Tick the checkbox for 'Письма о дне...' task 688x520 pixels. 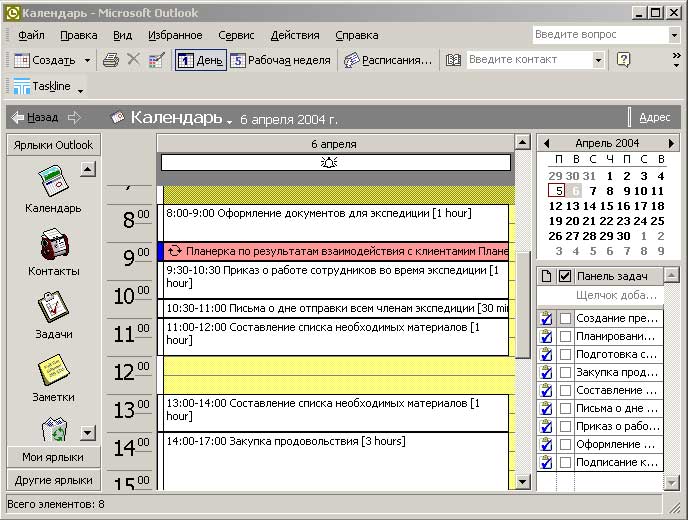(x=566, y=409)
